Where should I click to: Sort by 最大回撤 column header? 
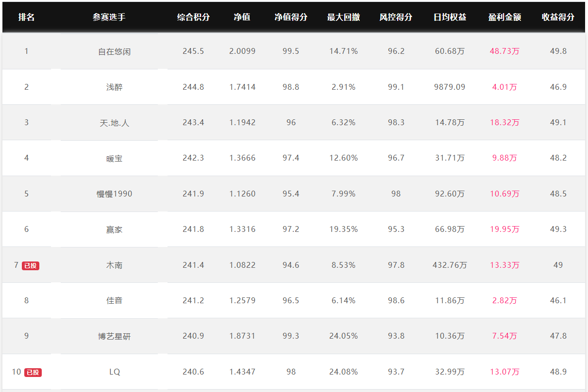click(343, 17)
